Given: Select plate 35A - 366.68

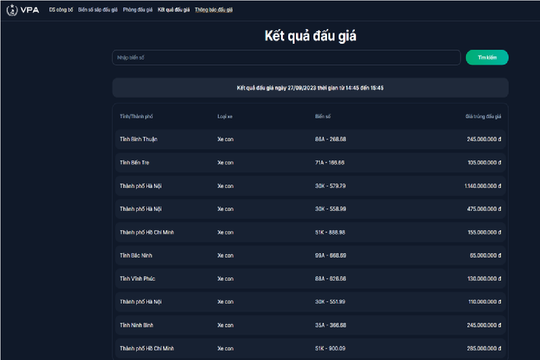Looking at the screenshot, I should click(x=331, y=325).
